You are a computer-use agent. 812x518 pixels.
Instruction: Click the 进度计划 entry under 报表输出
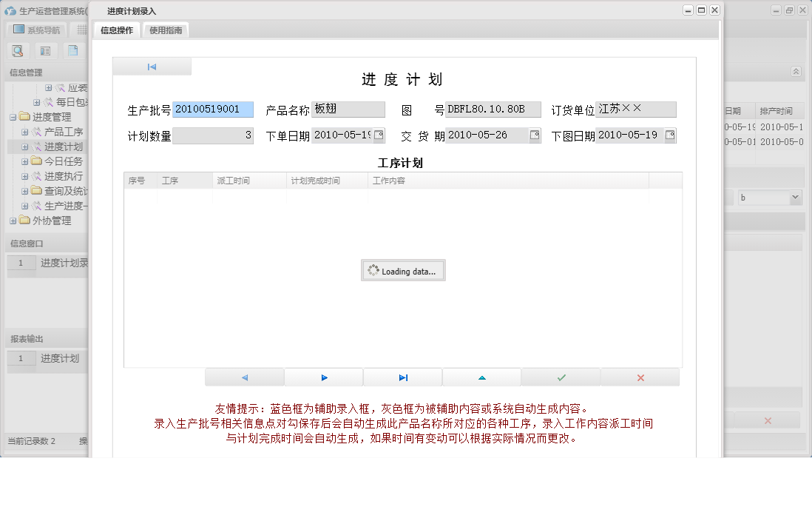[x=61, y=358]
